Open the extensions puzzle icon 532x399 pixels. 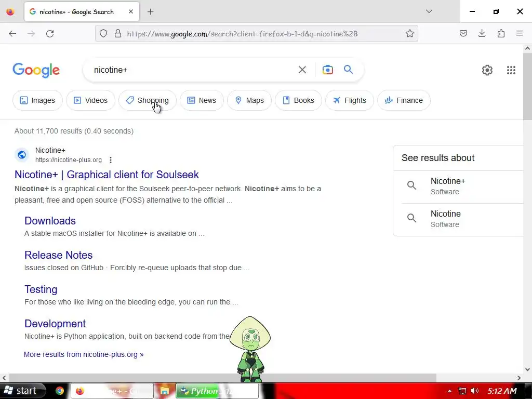click(x=501, y=33)
